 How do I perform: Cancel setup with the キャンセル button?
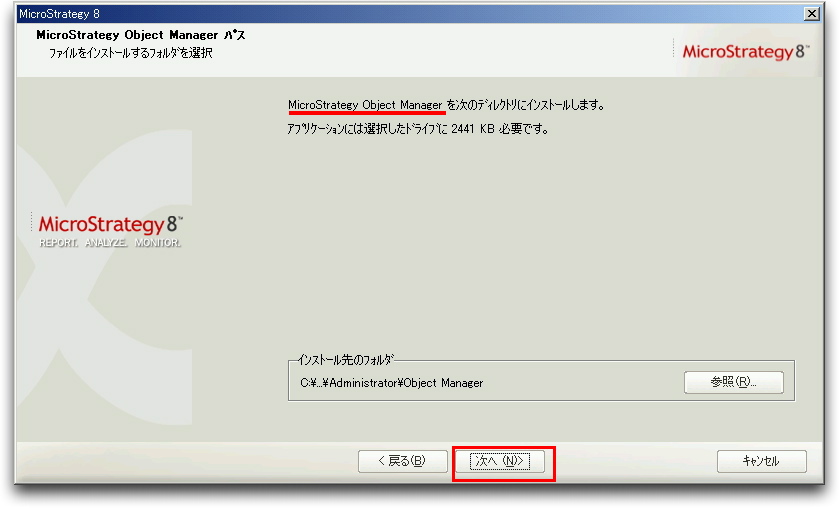pos(761,461)
